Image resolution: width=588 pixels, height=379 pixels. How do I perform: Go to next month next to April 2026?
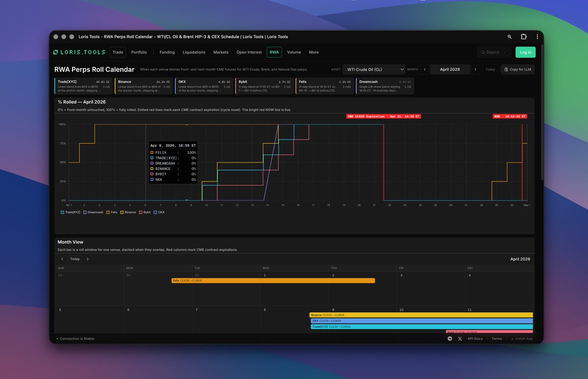pos(475,70)
